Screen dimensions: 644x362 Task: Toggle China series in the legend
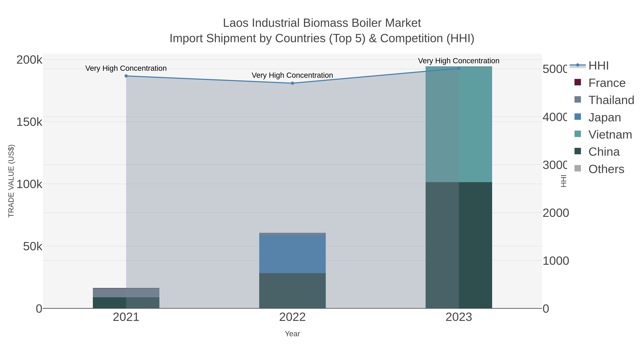(597, 152)
